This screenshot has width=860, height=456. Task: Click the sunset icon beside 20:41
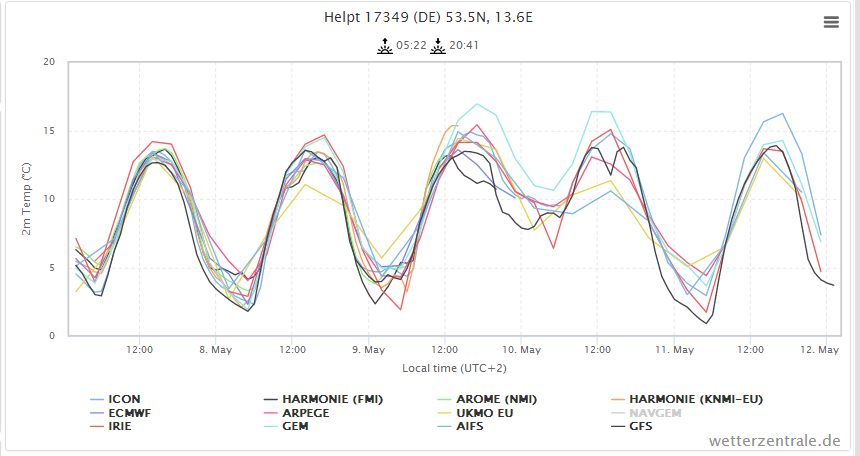438,46
